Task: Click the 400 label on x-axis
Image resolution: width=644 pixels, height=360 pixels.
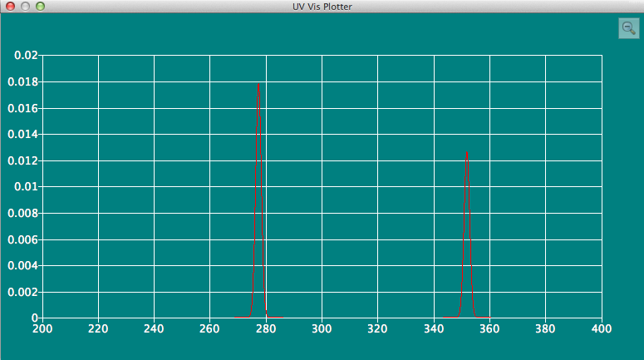Action: 601,328
